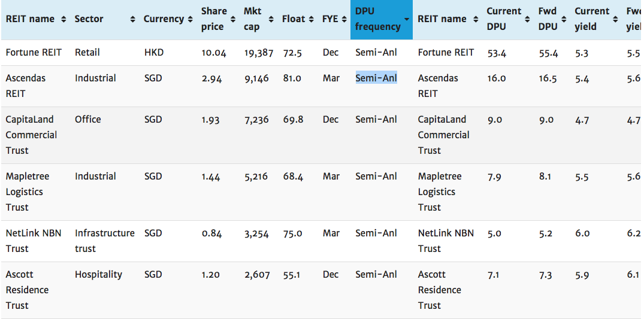The image size is (644, 319).
Task: Click sort arrows beside Current DPU header
Action: tap(528, 19)
